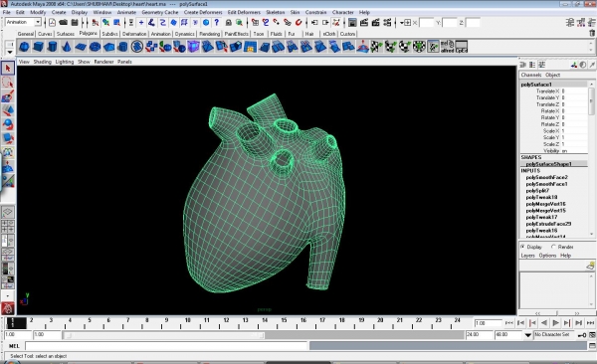Viewport: 597px width, 364px height.
Task: Select polySplit7 input node
Action: (537, 191)
